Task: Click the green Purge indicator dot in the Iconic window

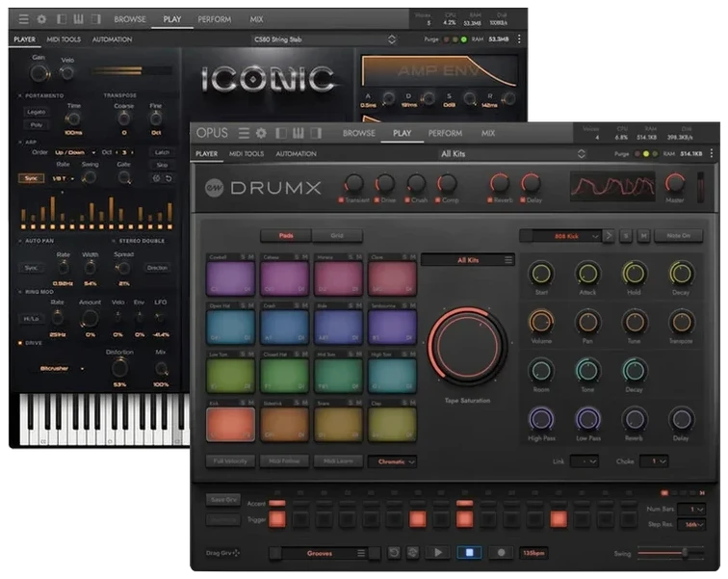Action: click(463, 39)
